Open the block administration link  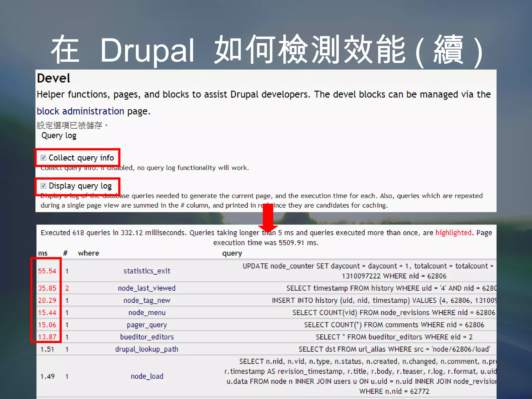[x=81, y=111]
